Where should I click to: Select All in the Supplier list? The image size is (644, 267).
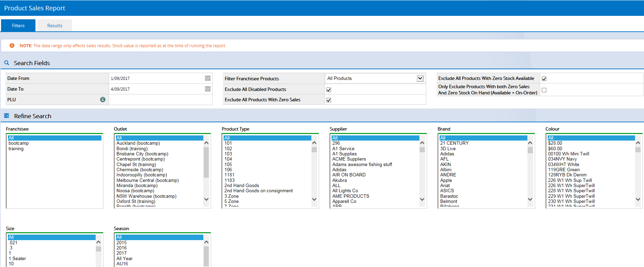[x=375, y=138]
